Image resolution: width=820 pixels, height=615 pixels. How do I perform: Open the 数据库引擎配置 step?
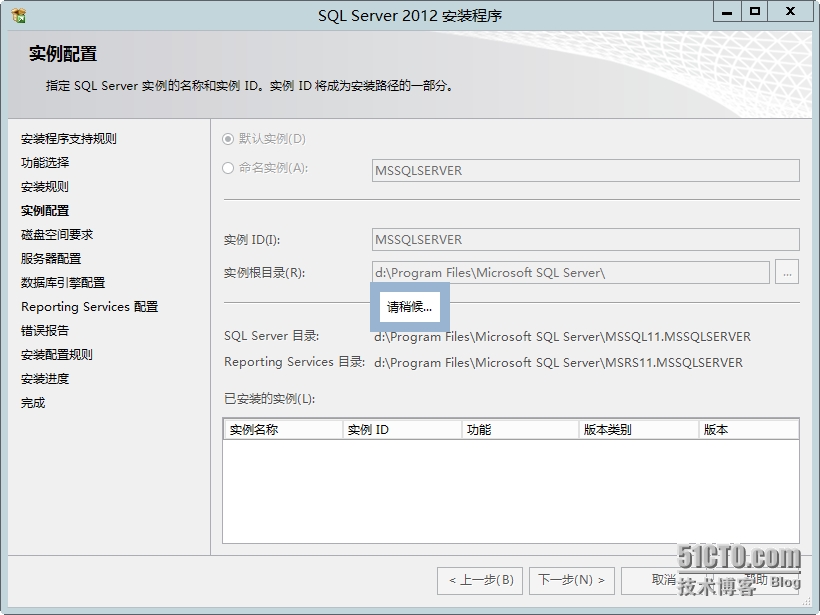[63, 283]
